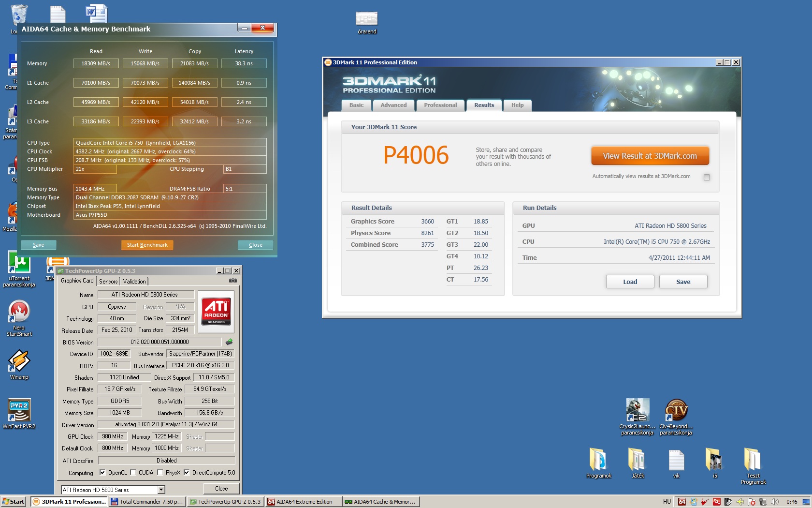Screen dimensions: 812x508
Task: Select Graphics Card tab in GPU-Z
Action: 77,281
